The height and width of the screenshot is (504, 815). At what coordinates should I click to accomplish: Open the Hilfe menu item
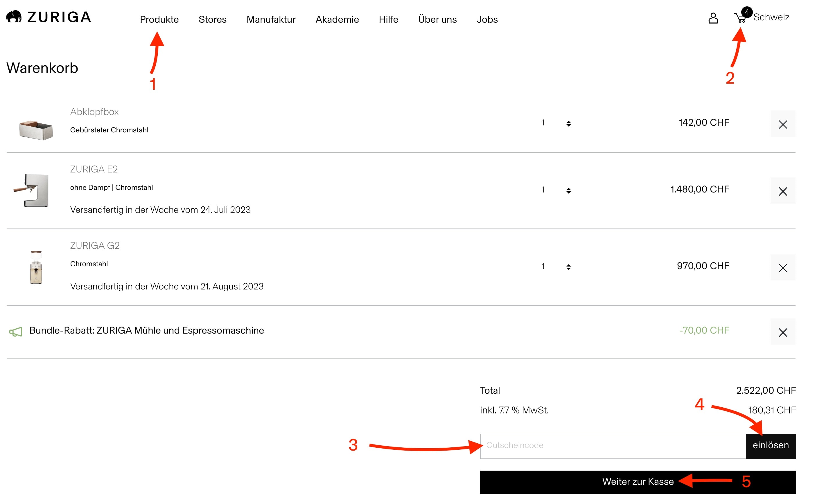tap(388, 19)
